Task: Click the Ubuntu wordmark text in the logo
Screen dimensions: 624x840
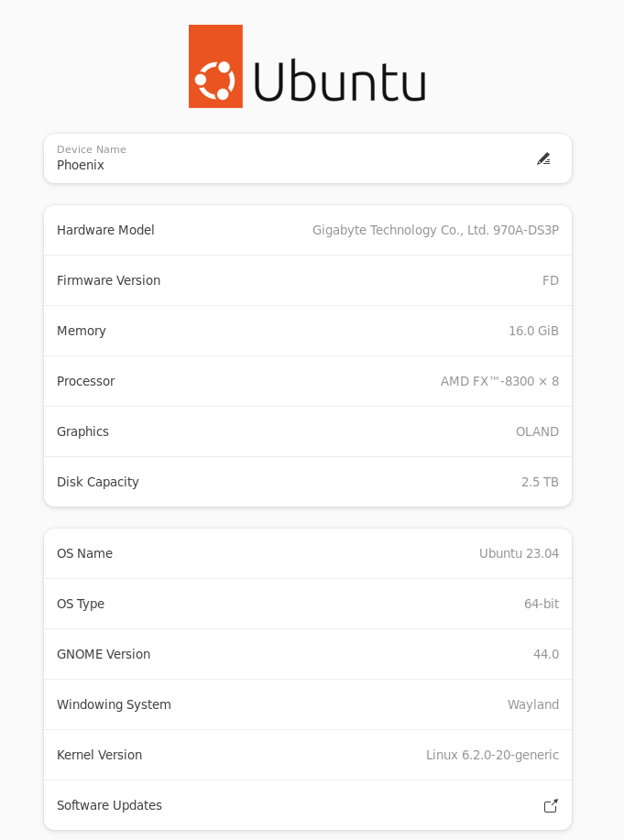Action: coord(339,82)
